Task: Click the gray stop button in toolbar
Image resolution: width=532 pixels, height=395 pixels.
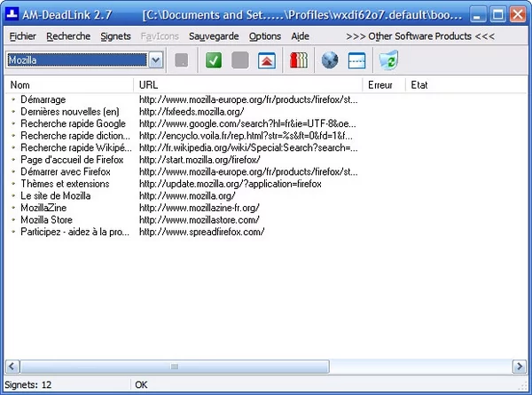Action: [240, 60]
